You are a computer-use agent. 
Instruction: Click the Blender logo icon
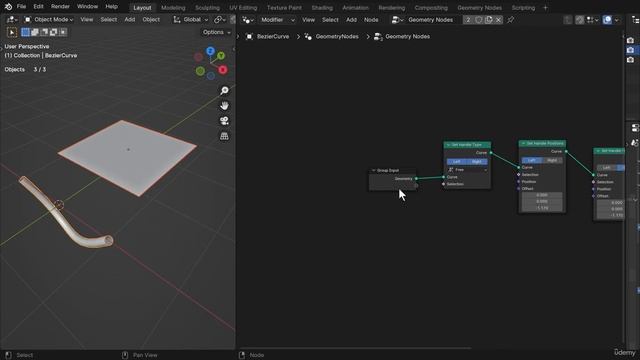click(8, 7)
